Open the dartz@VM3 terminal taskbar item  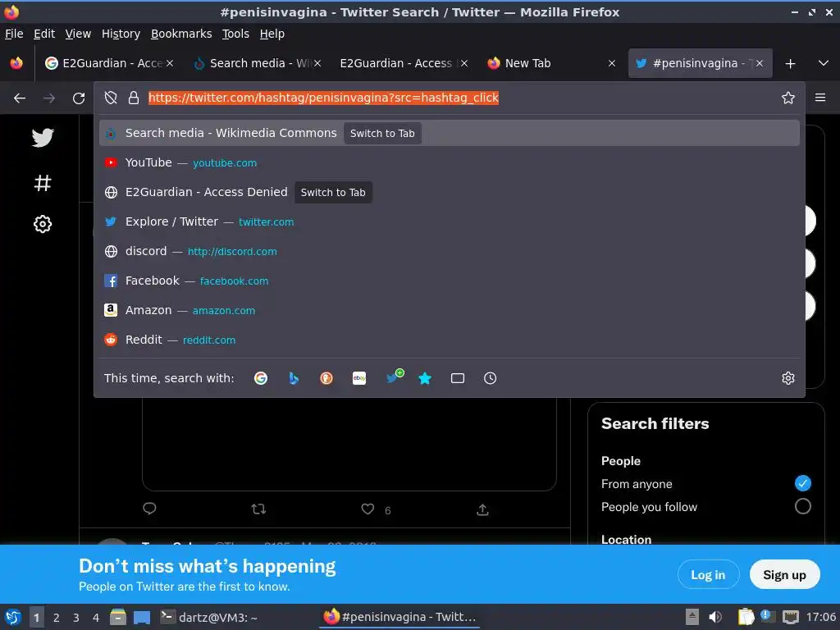pyautogui.click(x=209, y=618)
